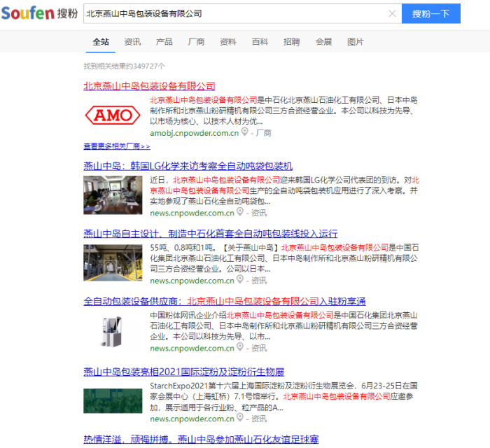Switch to the 资讯 tab
490x448 pixels.
(132, 42)
